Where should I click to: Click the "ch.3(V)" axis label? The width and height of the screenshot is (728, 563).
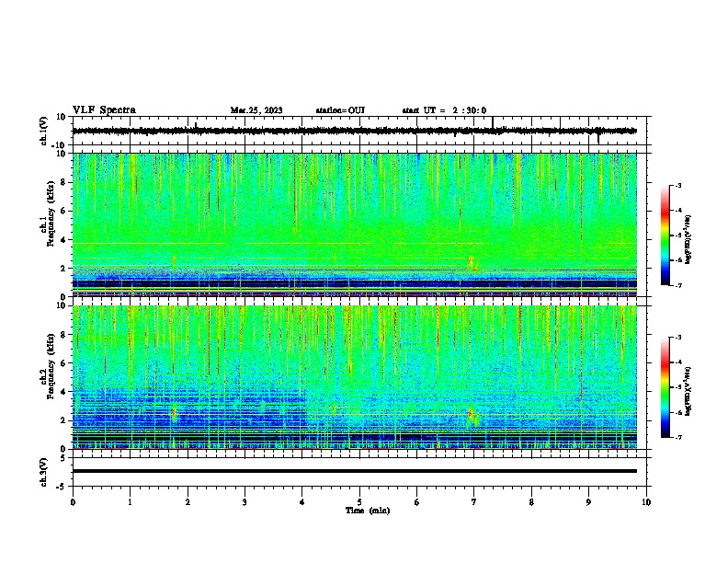pos(43,472)
